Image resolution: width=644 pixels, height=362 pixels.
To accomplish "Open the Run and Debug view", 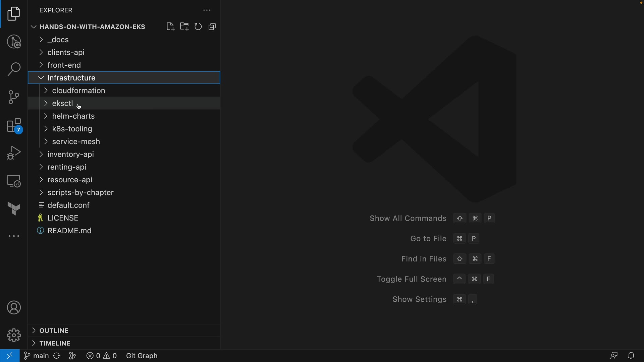I will (14, 153).
